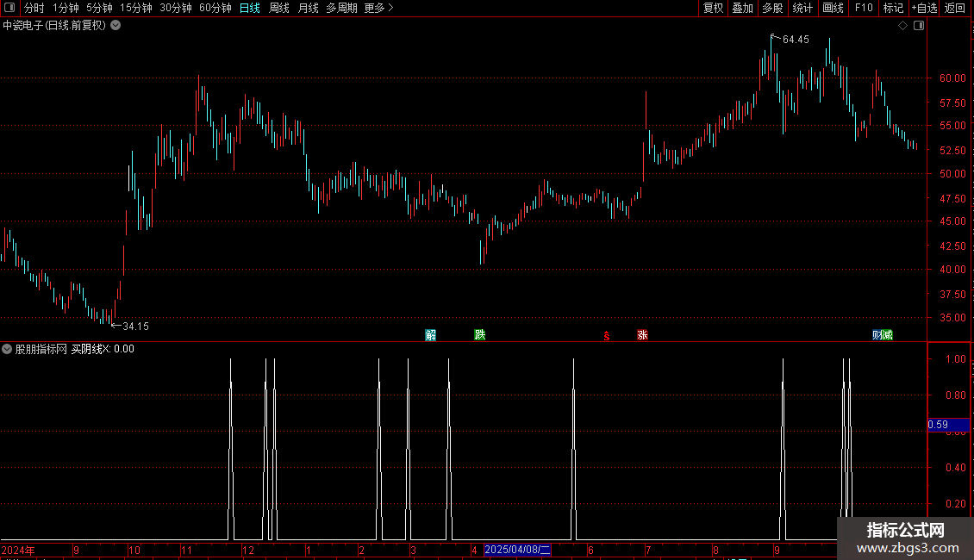Select the 30分钟 period

[176, 8]
